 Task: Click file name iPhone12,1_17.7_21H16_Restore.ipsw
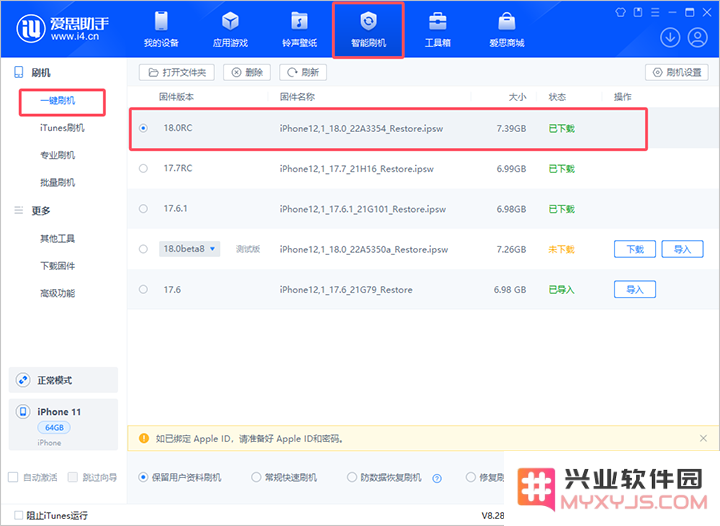tap(357, 169)
